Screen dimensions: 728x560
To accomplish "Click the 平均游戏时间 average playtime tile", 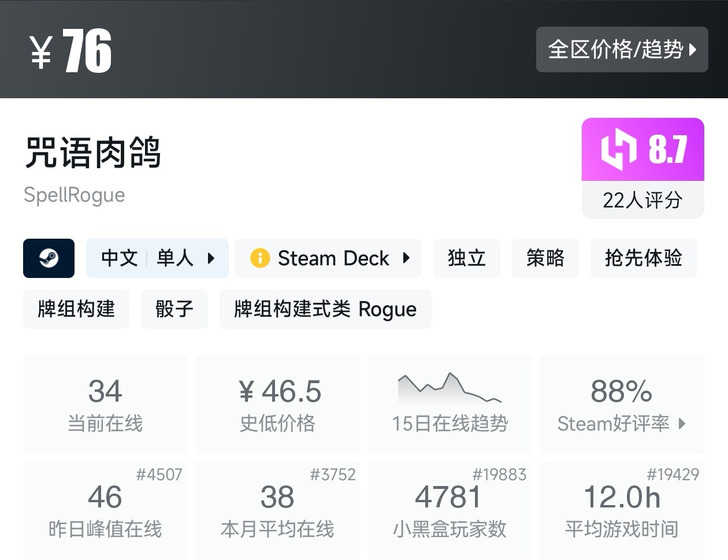I will coord(621,509).
